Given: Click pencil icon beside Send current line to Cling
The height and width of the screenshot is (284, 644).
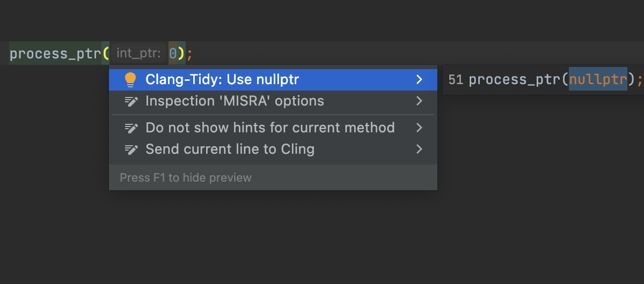Looking at the screenshot, I should pos(131,150).
